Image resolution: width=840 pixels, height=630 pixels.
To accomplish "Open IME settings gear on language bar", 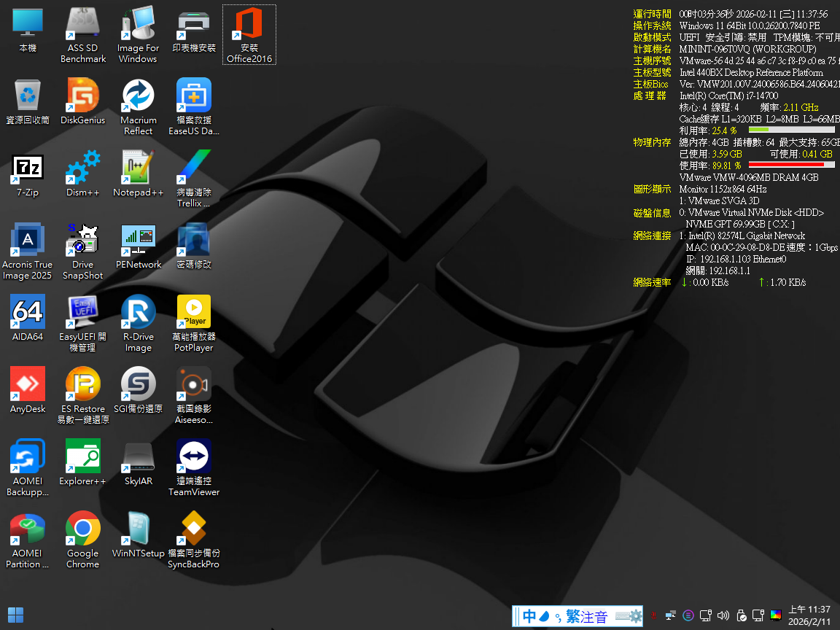I will pos(635,616).
